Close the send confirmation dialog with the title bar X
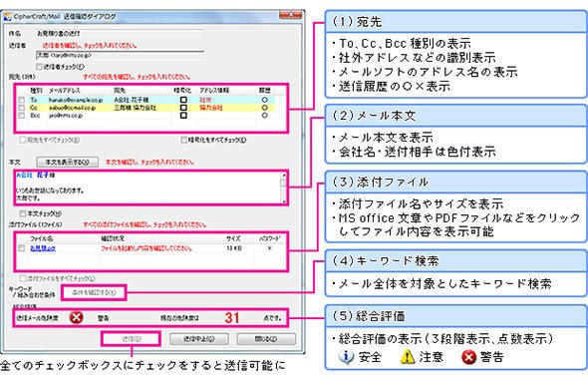The image size is (588, 380). click(x=291, y=15)
